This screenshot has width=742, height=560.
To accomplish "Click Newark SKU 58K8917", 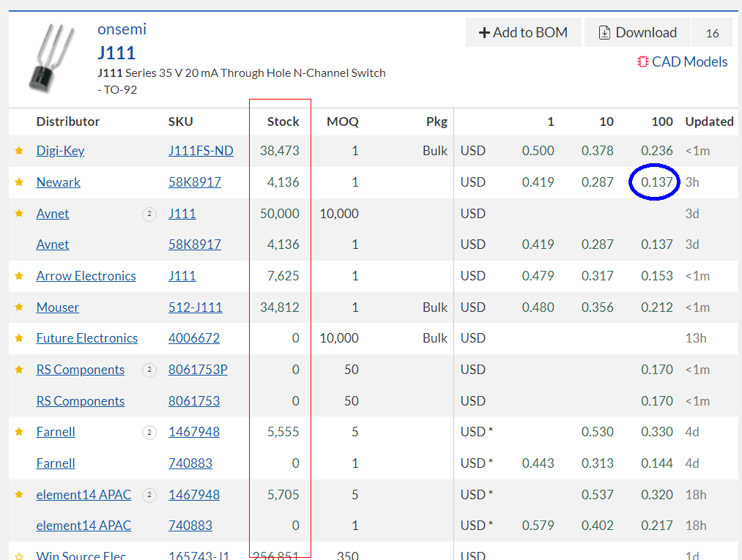I will point(195,182).
